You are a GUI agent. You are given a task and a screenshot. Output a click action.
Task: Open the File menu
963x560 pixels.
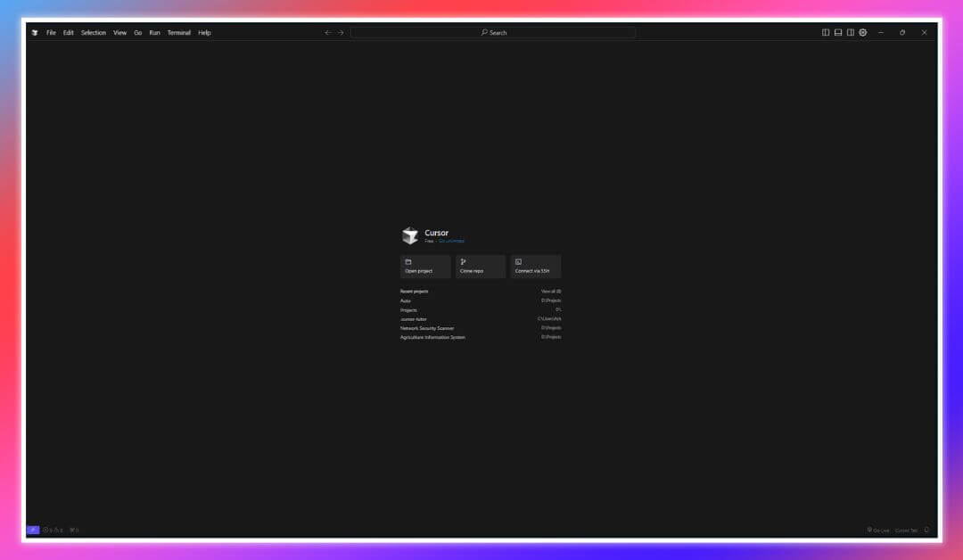51,32
